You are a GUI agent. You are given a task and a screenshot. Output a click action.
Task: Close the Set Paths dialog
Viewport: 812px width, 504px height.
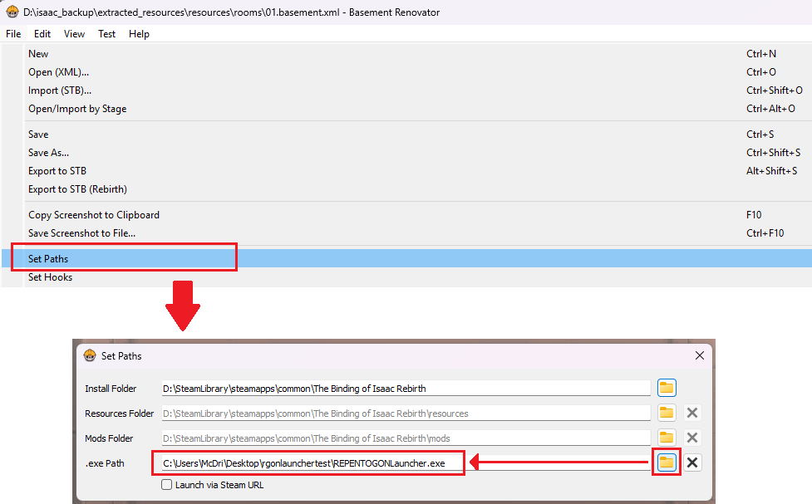pos(699,355)
